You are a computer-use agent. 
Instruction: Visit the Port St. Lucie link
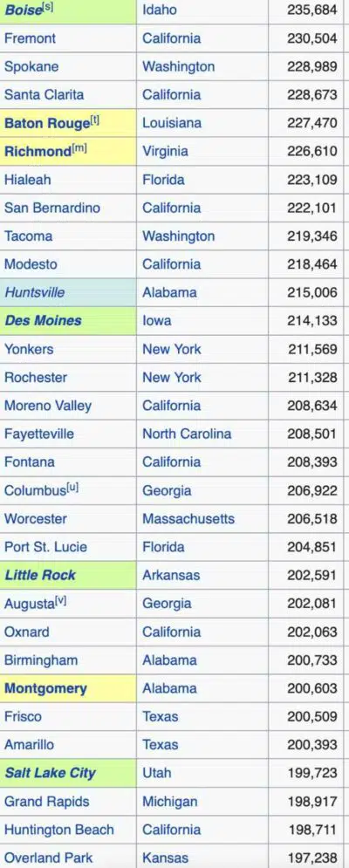(x=45, y=547)
